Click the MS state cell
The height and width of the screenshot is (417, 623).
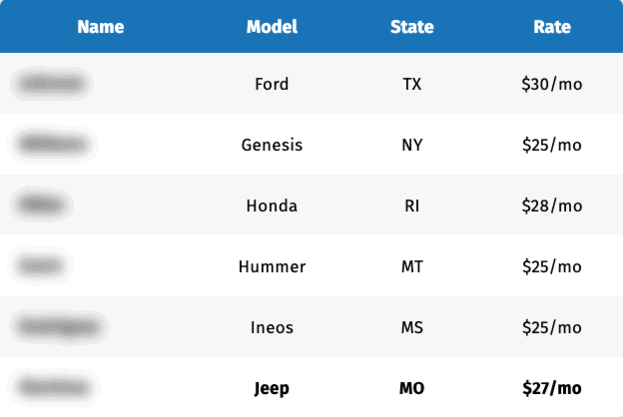[412, 327]
